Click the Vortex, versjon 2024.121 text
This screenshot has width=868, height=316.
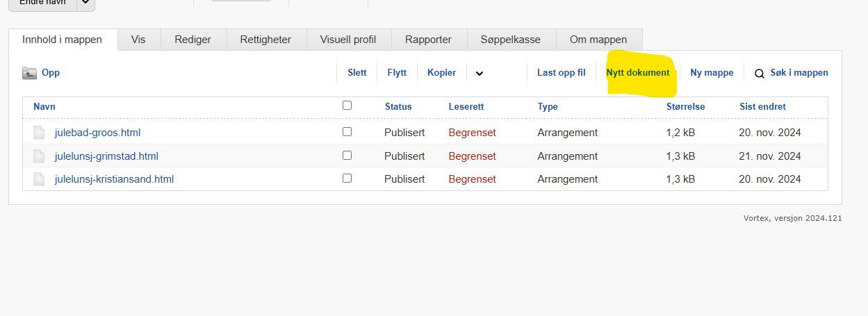(x=793, y=218)
